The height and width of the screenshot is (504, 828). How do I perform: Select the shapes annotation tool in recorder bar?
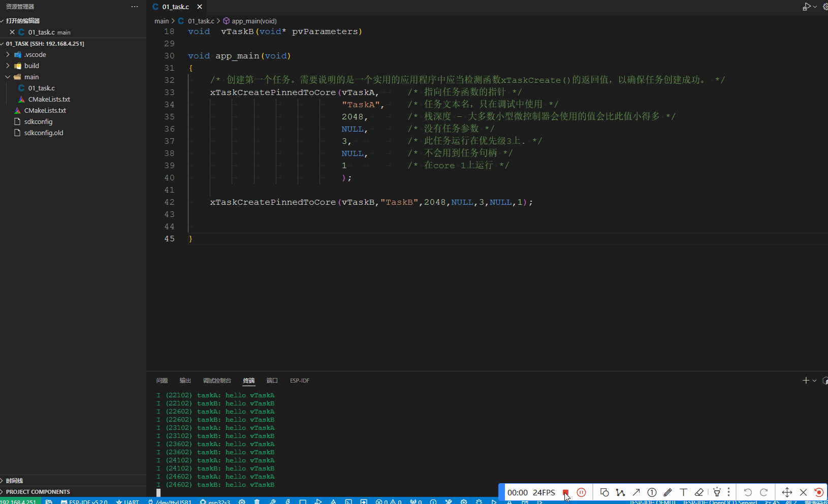click(x=604, y=492)
